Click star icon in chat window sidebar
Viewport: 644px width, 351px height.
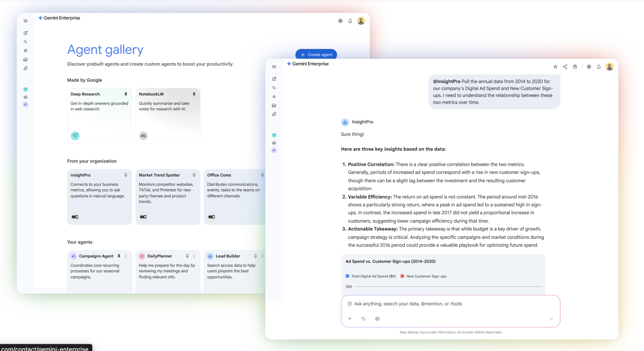(274, 97)
